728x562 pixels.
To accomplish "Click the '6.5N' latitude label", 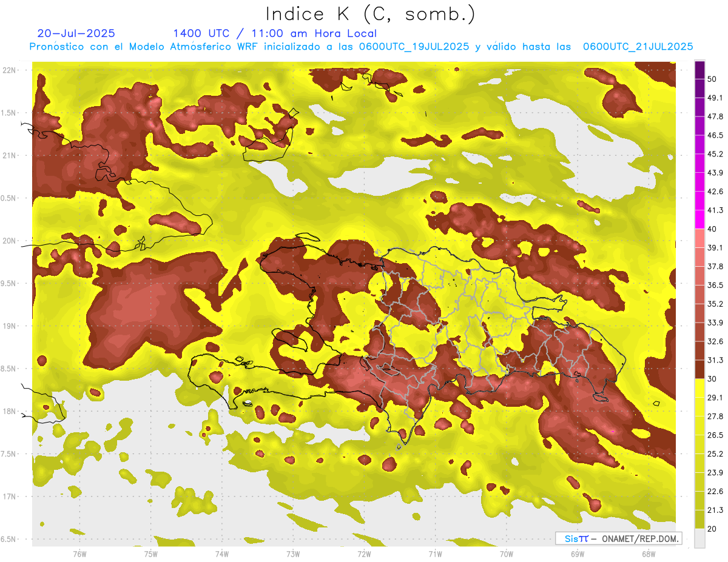I will click(x=9, y=539).
